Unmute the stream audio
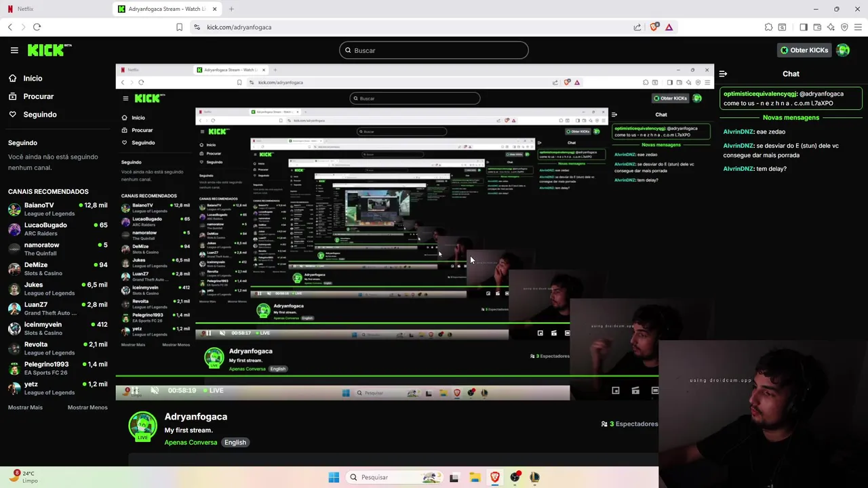Image resolution: width=868 pixels, height=488 pixels. (155, 390)
